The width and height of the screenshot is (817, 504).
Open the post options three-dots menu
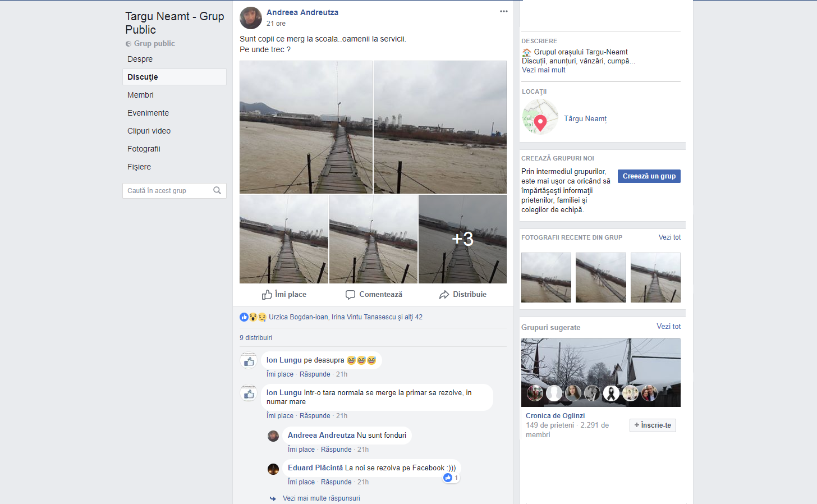pyautogui.click(x=503, y=12)
